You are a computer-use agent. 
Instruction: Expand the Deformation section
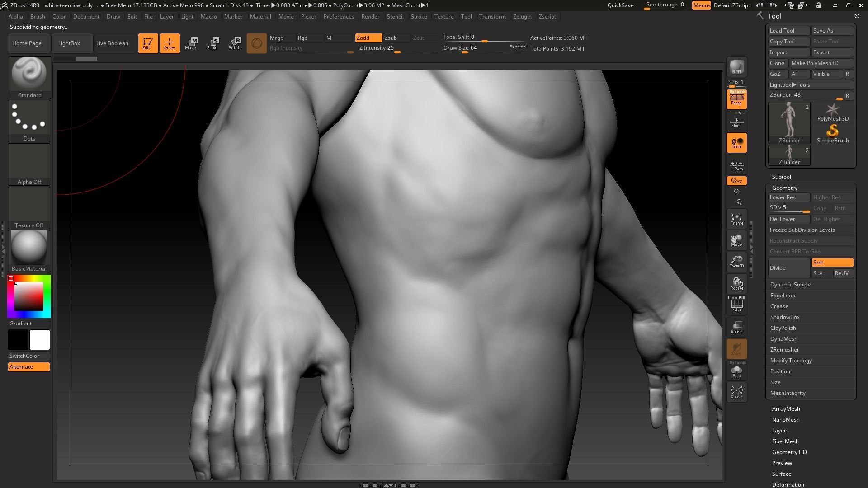[788, 484]
